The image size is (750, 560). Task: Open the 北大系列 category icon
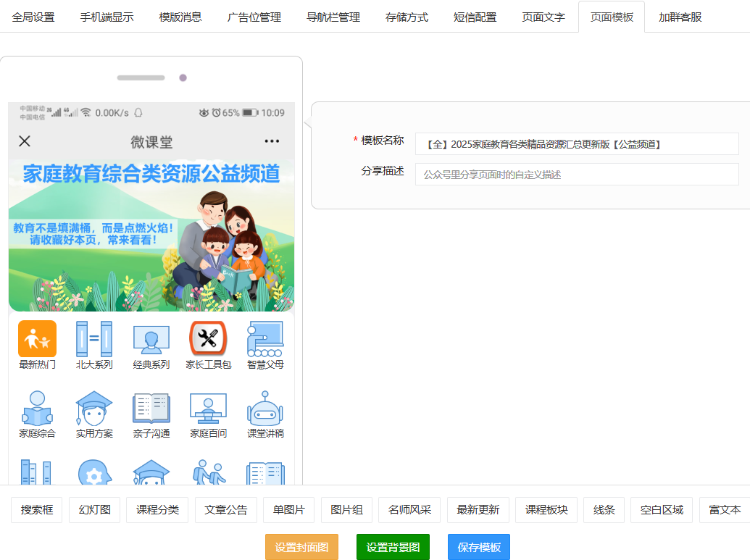[94, 339]
